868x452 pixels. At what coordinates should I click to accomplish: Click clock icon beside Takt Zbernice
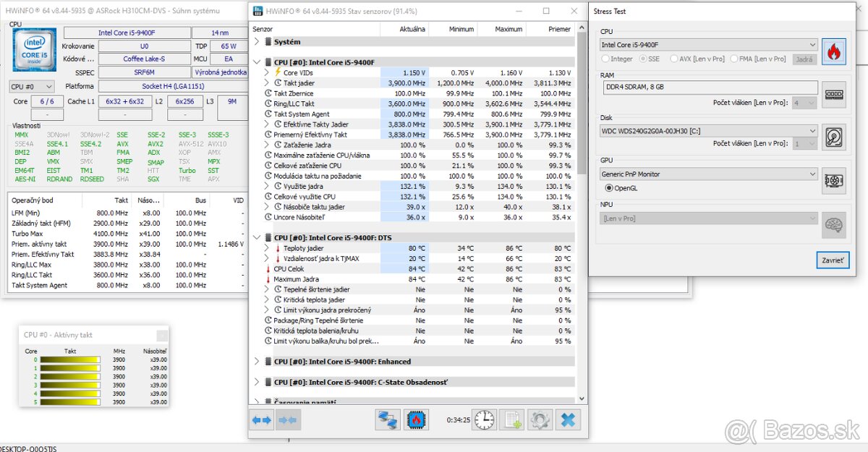(x=268, y=93)
